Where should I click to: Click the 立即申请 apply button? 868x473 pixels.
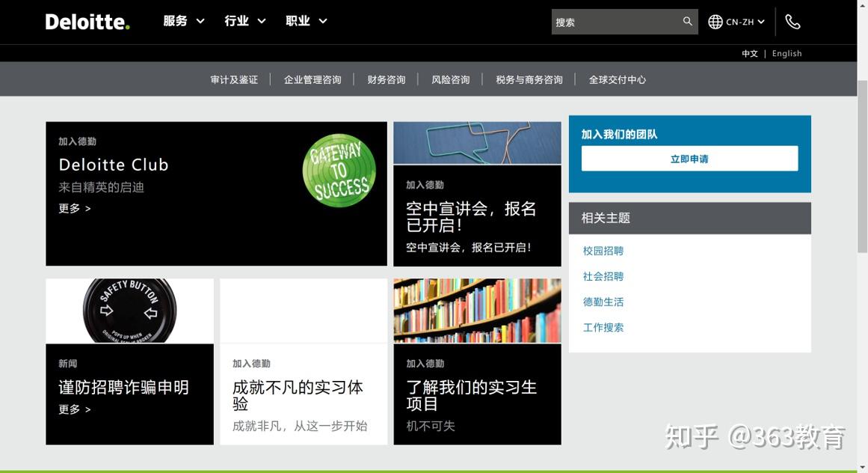[x=690, y=159]
